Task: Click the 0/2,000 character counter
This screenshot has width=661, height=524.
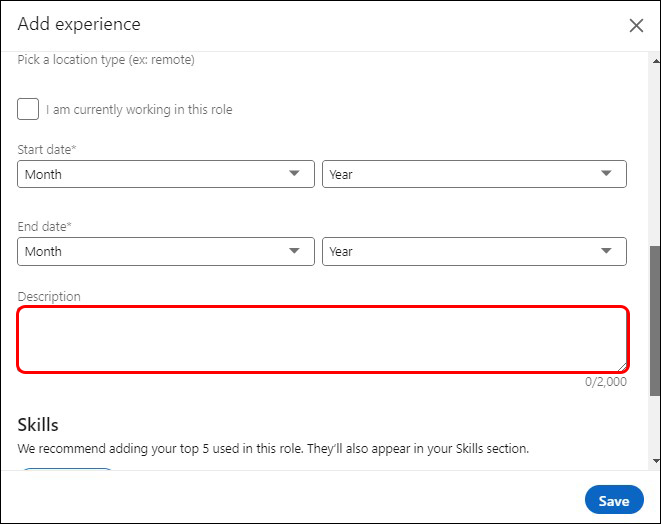Action: point(605,382)
